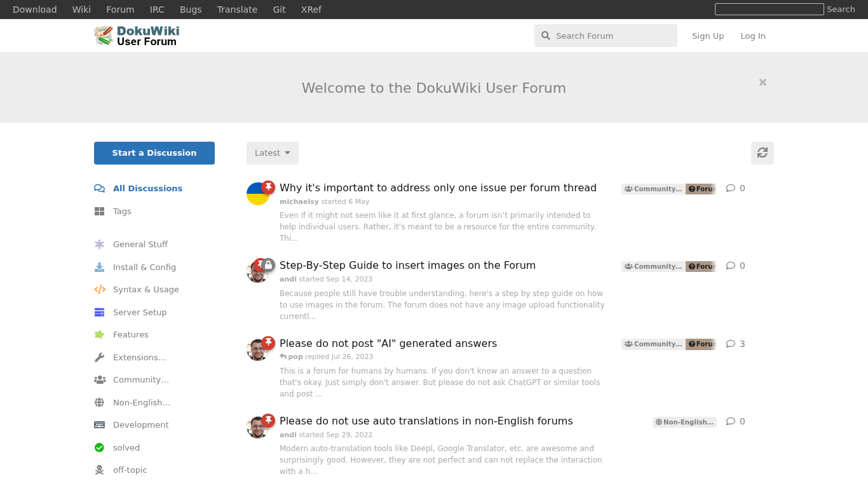Click the General Stuff asterisk icon
The height and width of the screenshot is (488, 868).
pyautogui.click(x=99, y=245)
